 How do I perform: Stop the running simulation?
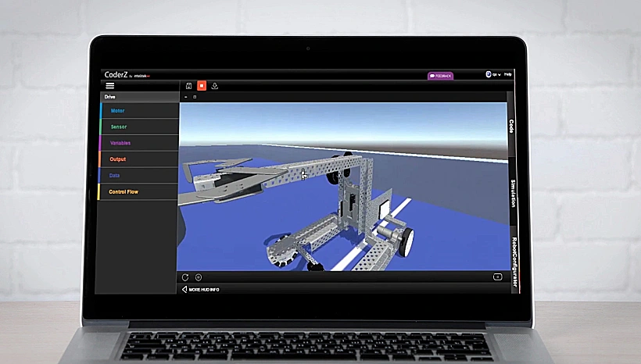(201, 86)
